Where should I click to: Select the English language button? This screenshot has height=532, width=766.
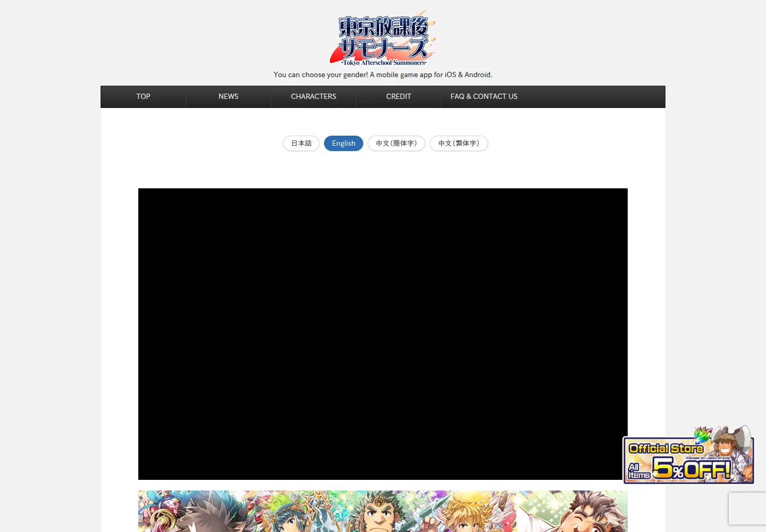click(344, 144)
